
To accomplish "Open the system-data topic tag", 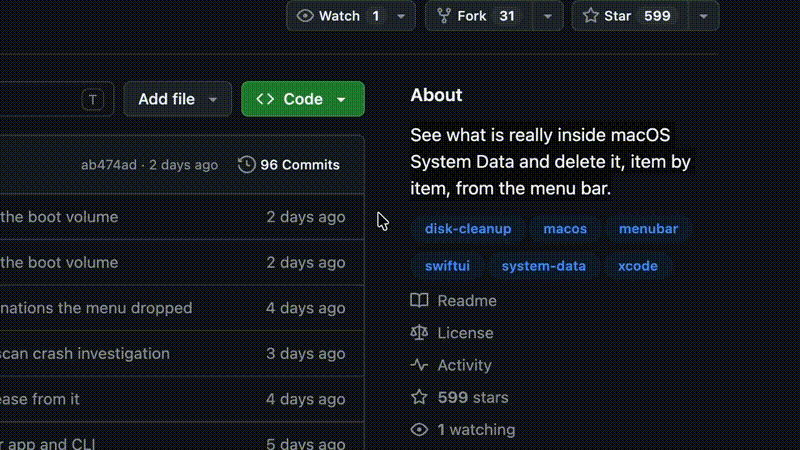I will (543, 266).
